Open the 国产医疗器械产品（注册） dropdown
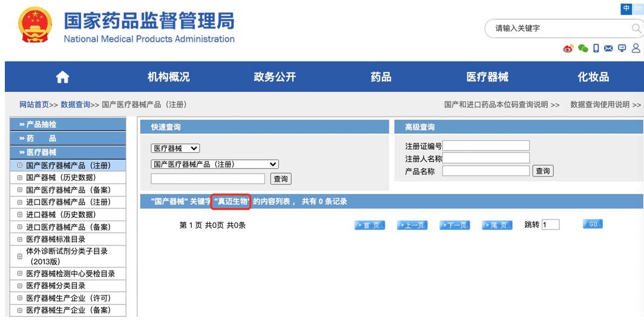 tap(215, 164)
